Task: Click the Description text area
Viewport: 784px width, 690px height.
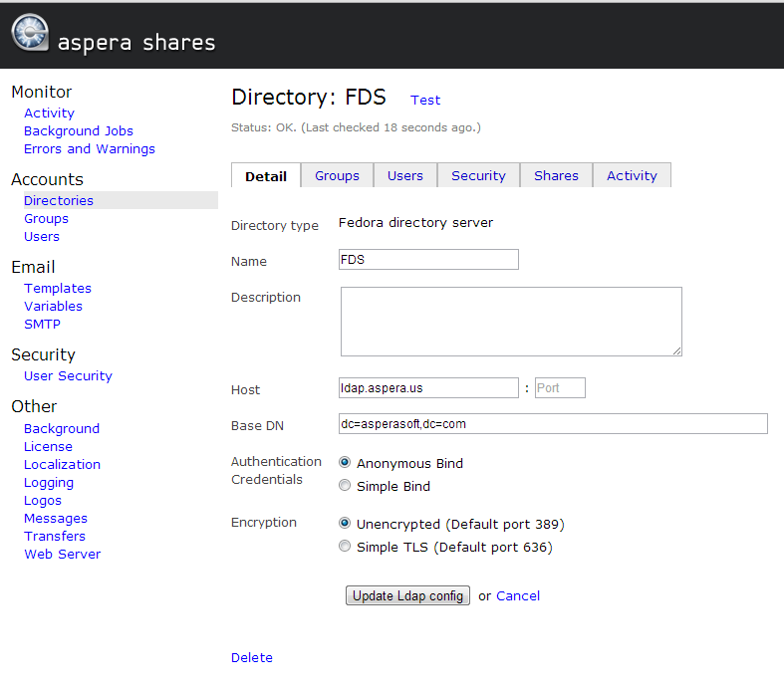Action: [511, 322]
